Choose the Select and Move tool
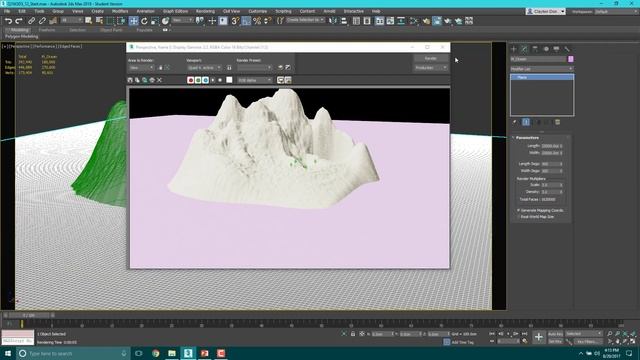The image size is (640, 360). pos(133,21)
